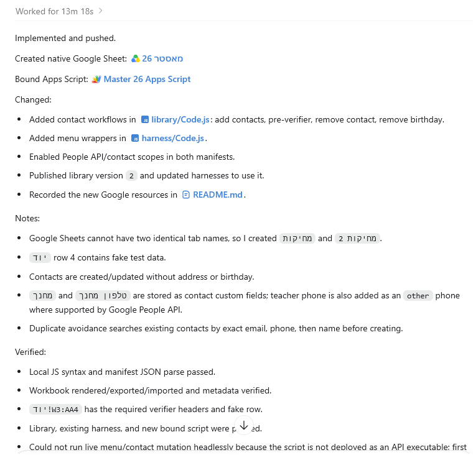
Task: Open the harness/Code.js file link
Action: 173,139
